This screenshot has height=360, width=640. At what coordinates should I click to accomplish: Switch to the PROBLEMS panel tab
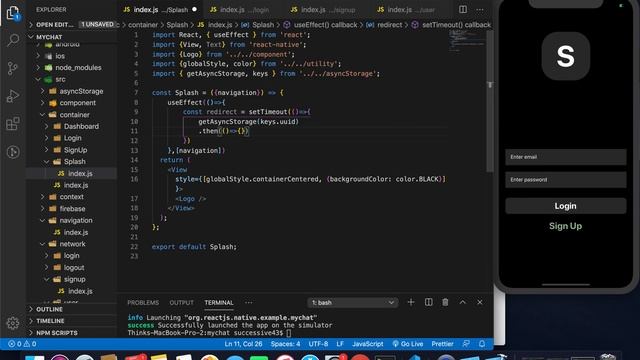coord(143,302)
